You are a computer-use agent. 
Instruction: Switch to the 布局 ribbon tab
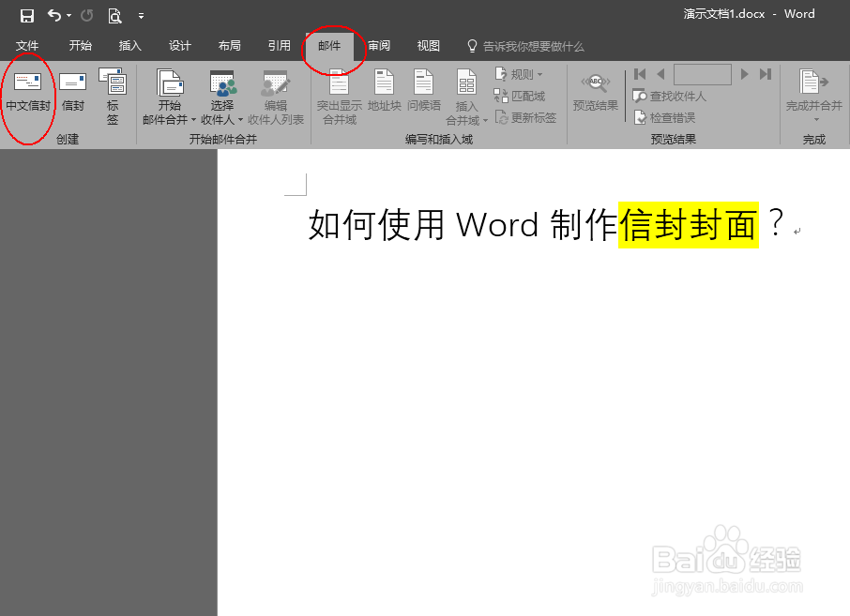230,46
